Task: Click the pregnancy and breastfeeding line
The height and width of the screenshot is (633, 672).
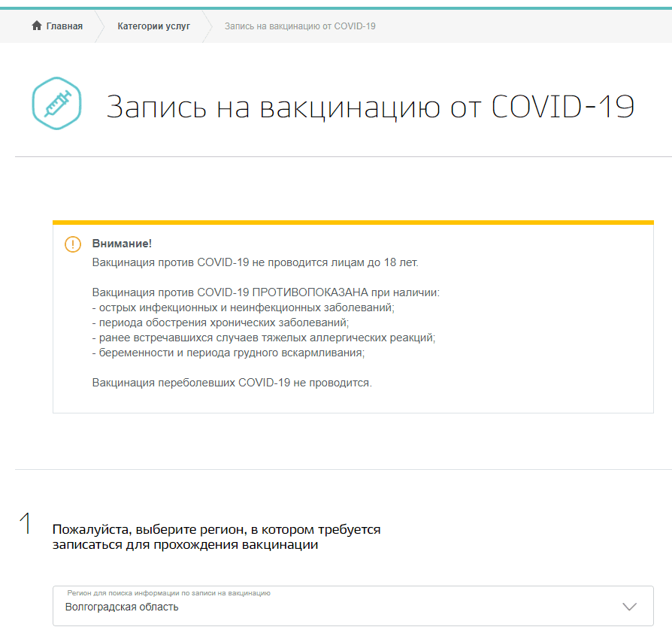Action: point(228,353)
